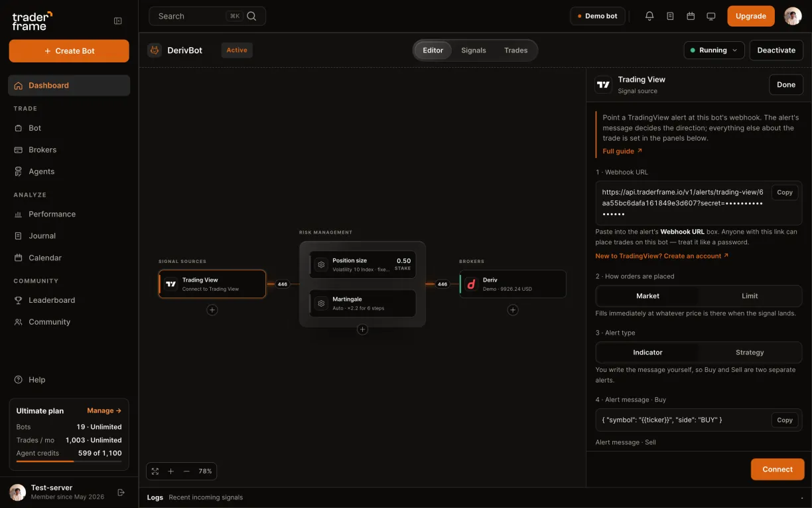Open Calendar in the sidebar
The image size is (812, 508).
[69, 258]
